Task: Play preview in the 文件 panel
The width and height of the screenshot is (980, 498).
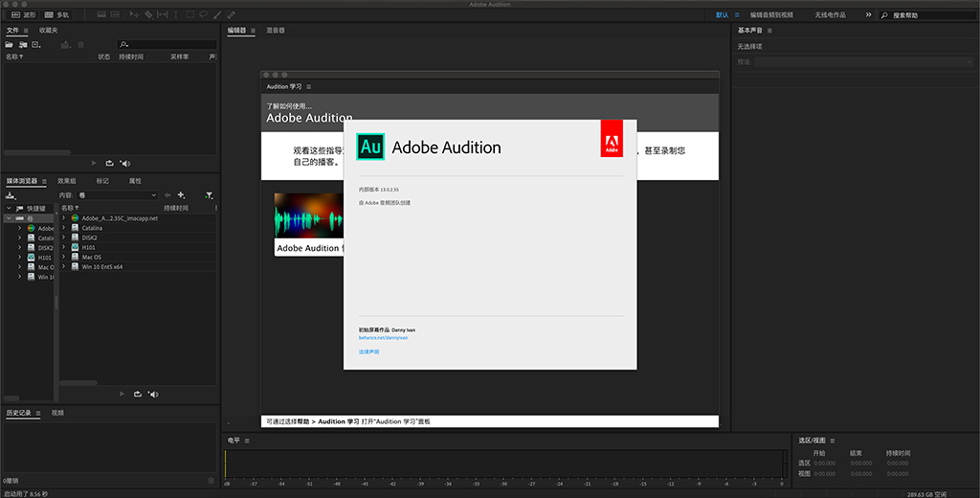Action: tap(95, 163)
